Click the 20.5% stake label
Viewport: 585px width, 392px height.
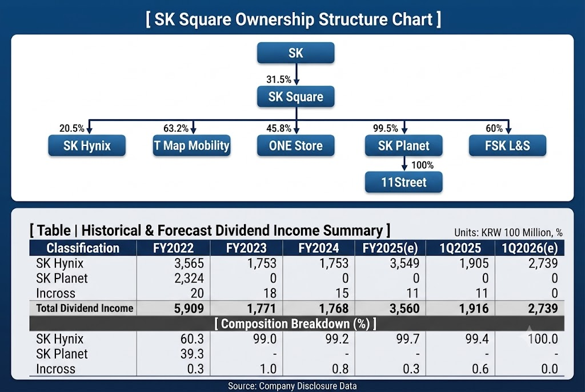click(72, 128)
